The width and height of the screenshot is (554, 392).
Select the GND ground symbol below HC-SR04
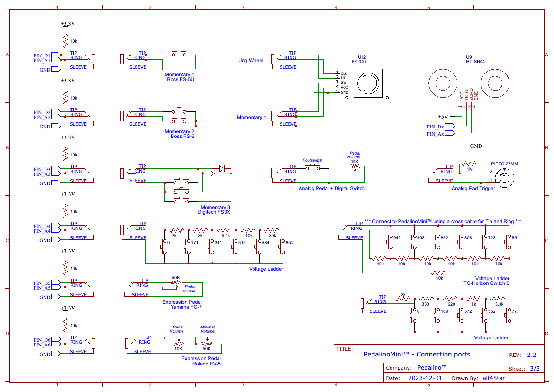click(475, 142)
